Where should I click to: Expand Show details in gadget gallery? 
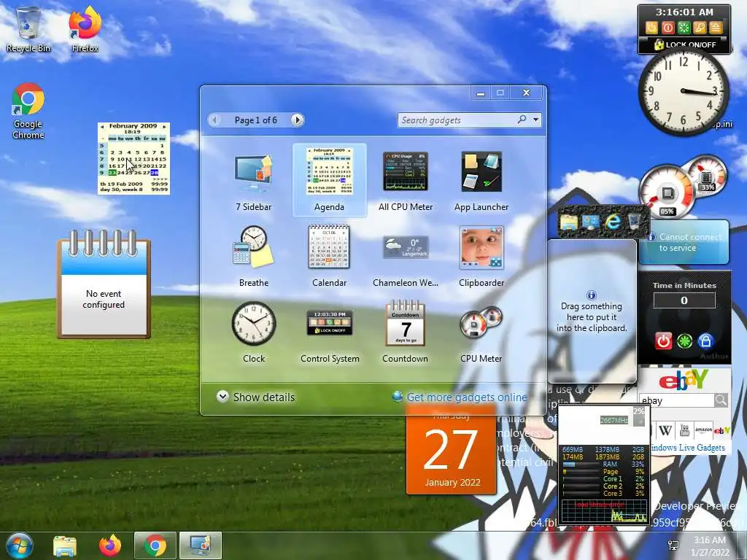point(256,397)
